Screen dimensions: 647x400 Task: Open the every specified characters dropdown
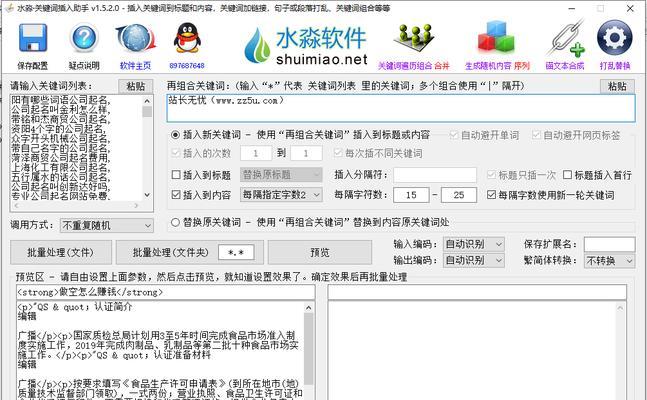click(281, 194)
